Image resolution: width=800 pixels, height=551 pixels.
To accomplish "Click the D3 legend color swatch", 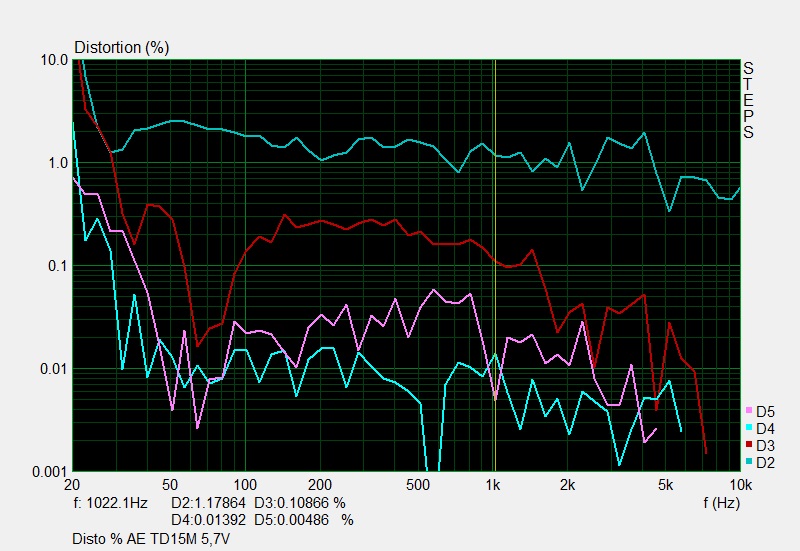I will click(x=749, y=444).
